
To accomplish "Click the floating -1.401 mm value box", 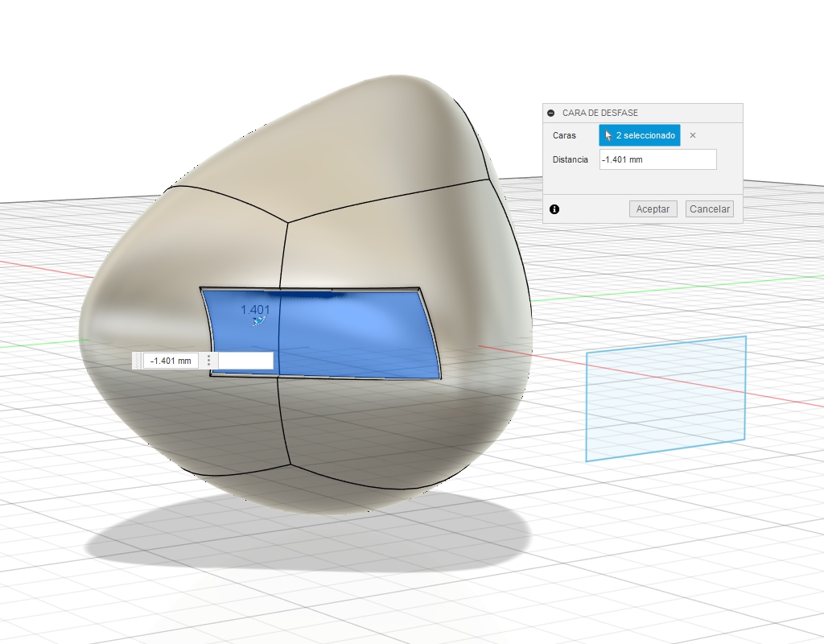I will tap(171, 361).
